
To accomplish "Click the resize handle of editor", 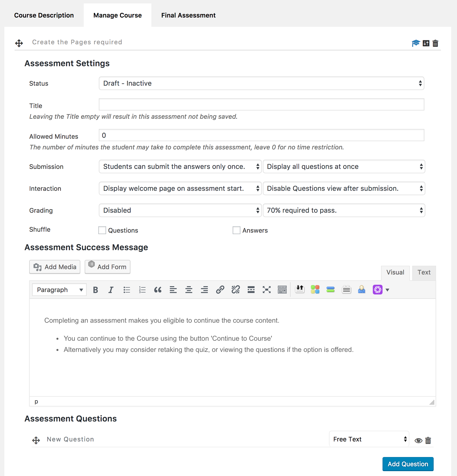I will (432, 403).
